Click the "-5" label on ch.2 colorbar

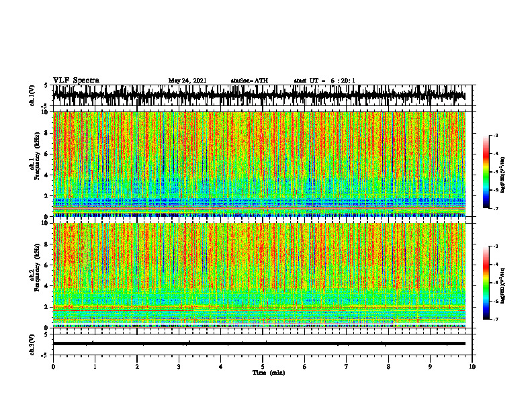[x=496, y=283]
